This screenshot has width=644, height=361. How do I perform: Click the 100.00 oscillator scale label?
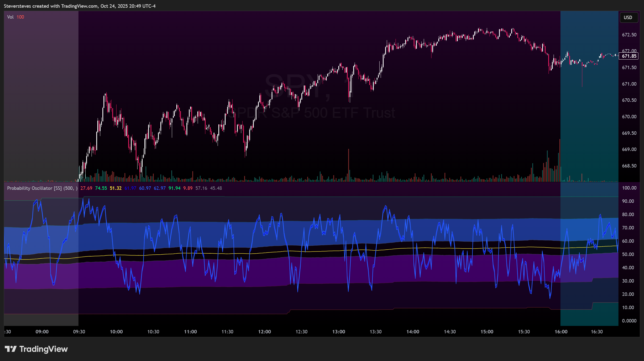(x=629, y=188)
